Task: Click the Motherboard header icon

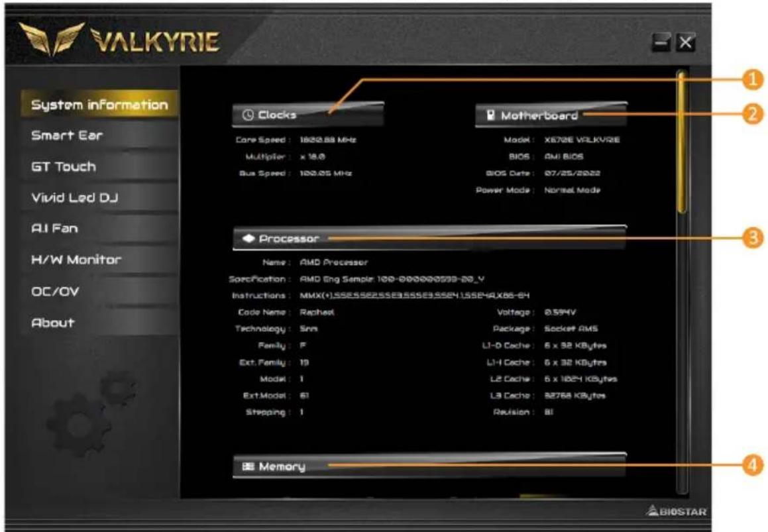Action: [x=490, y=115]
